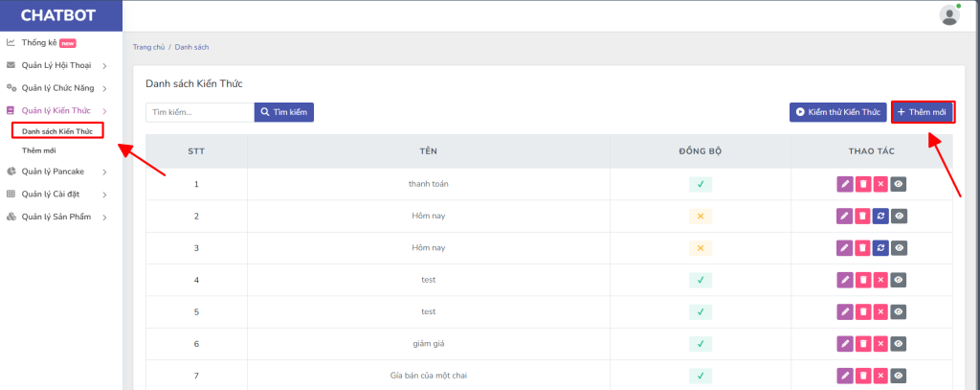
Task: Click the "Tìm kiếm..." search input field
Action: click(199, 112)
